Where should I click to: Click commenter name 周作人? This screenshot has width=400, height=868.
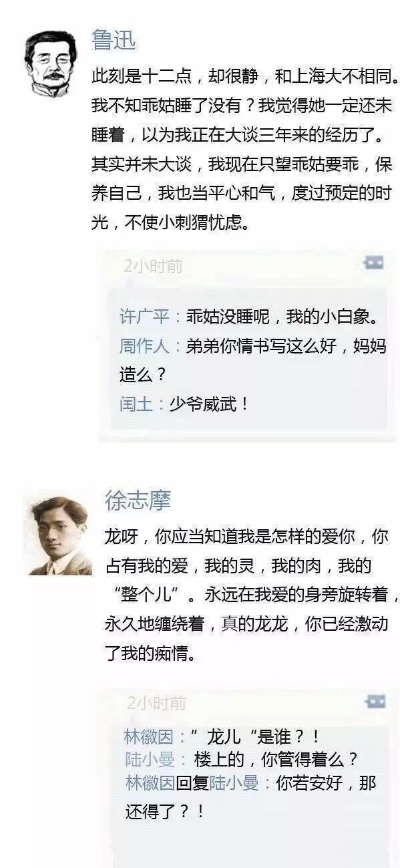[144, 346]
